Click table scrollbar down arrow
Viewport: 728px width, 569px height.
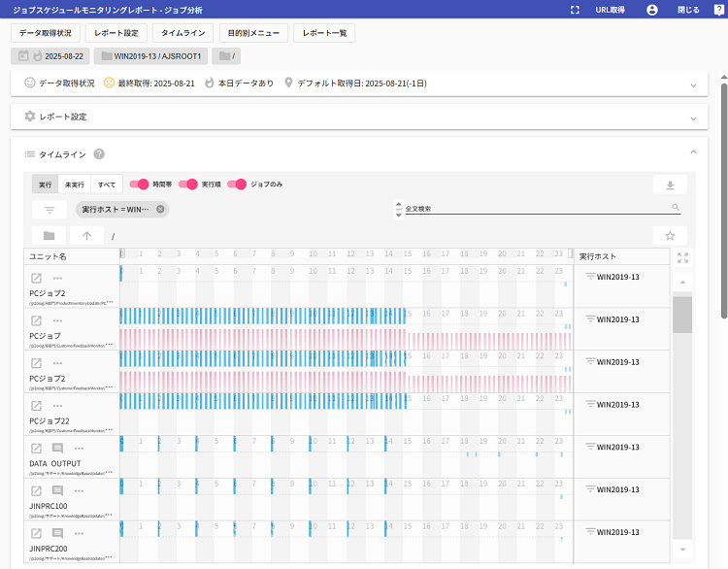coord(682,550)
